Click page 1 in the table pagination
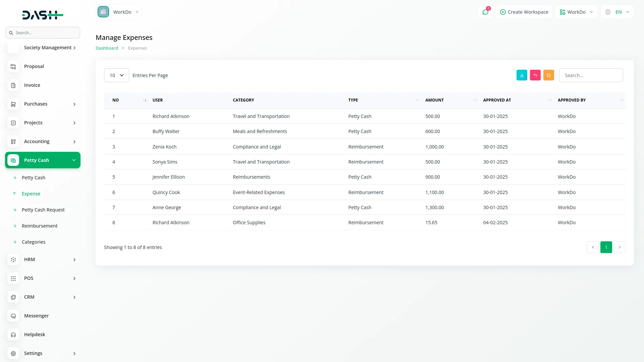Screen dimensions: 644x362 click(x=606, y=247)
